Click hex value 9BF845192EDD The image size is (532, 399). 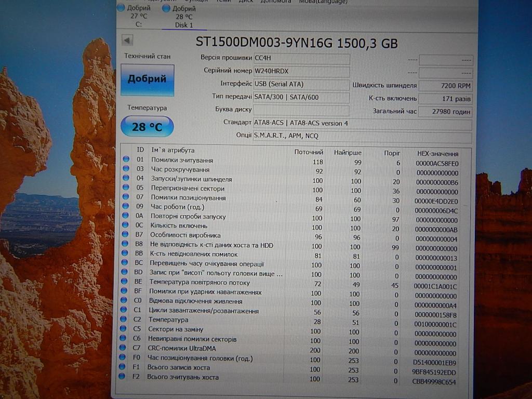click(434, 372)
